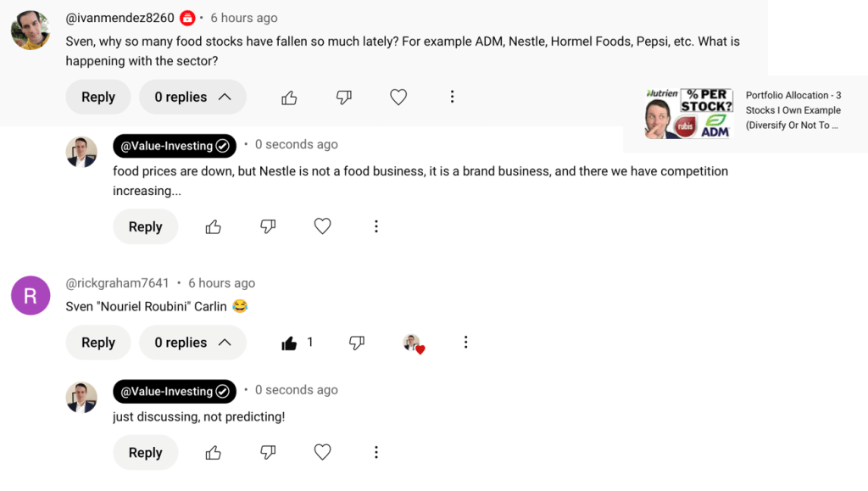Dislike ivanmendez8260's comment
The image size is (868, 491).
coord(343,98)
